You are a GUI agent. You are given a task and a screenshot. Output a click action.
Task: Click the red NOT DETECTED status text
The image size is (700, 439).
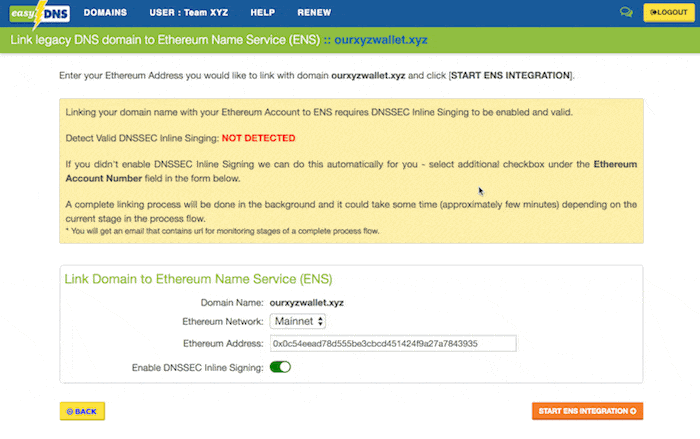click(258, 138)
